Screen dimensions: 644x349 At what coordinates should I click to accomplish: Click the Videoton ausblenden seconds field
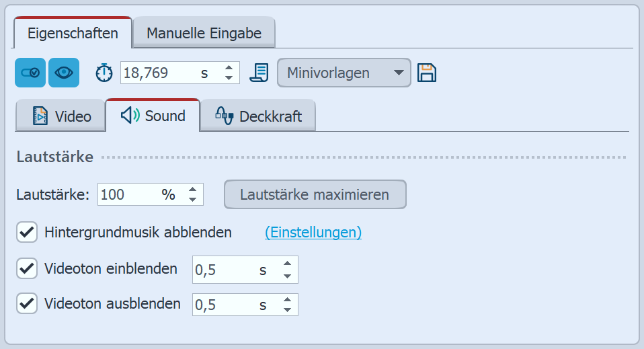[225, 305]
